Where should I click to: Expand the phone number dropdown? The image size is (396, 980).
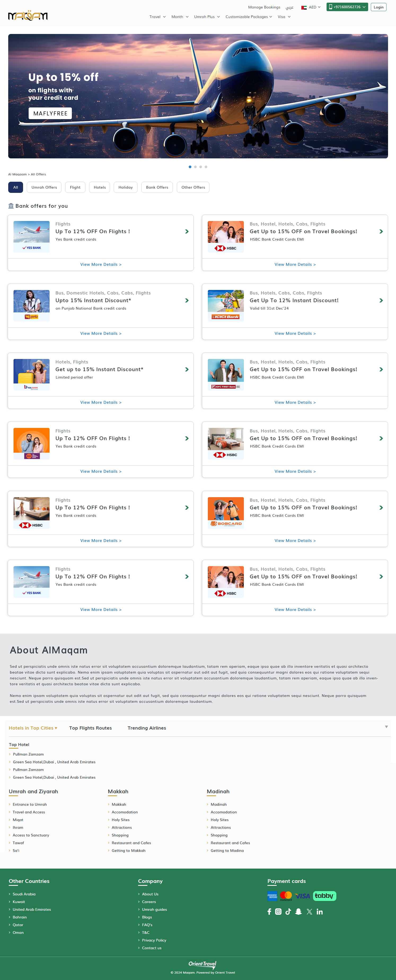tap(347, 7)
